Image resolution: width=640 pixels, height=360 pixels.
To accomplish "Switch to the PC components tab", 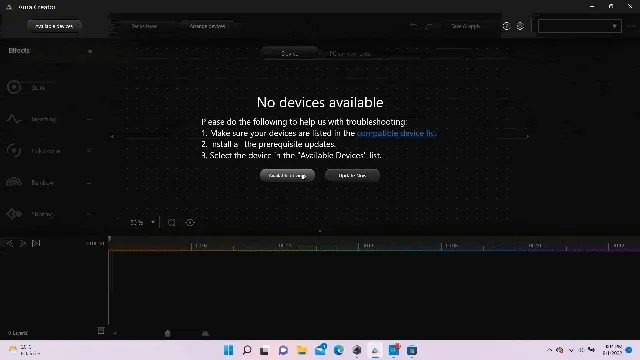I will click(350, 54).
